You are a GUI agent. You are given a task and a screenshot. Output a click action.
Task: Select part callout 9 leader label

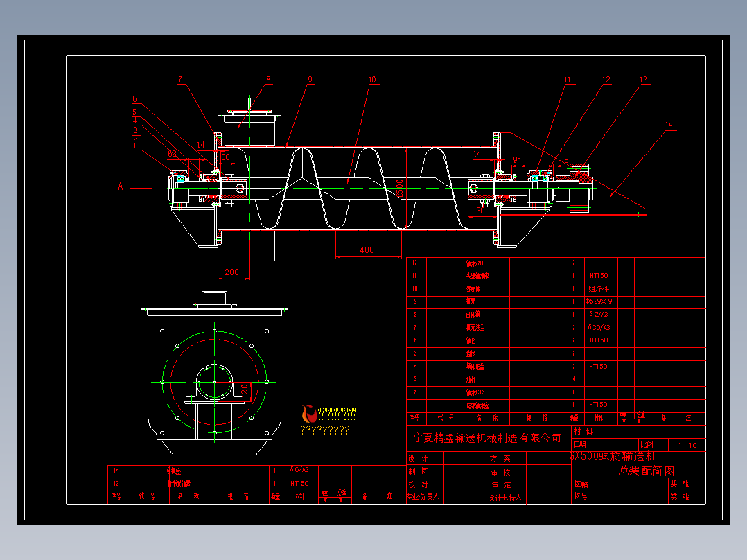[310, 80]
